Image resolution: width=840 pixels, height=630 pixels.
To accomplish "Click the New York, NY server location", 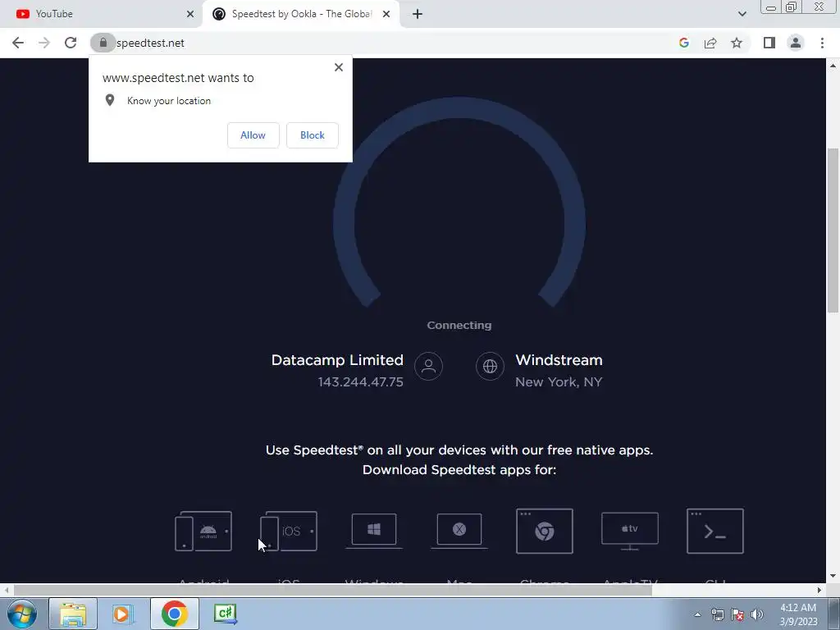I will coord(559,382).
